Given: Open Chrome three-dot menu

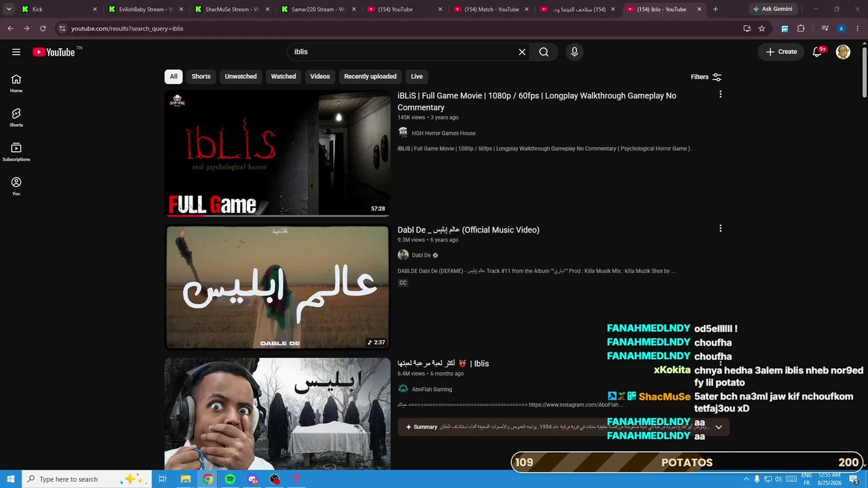Looking at the screenshot, I should (x=856, y=28).
